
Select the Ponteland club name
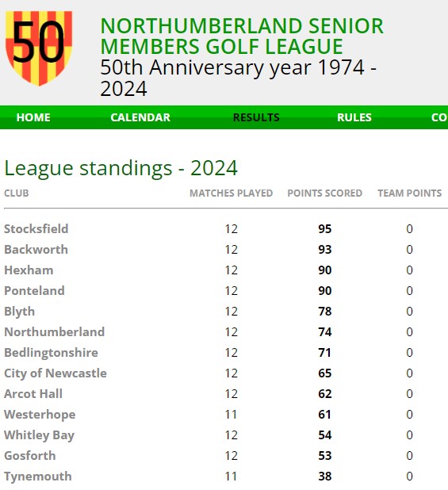coord(34,291)
